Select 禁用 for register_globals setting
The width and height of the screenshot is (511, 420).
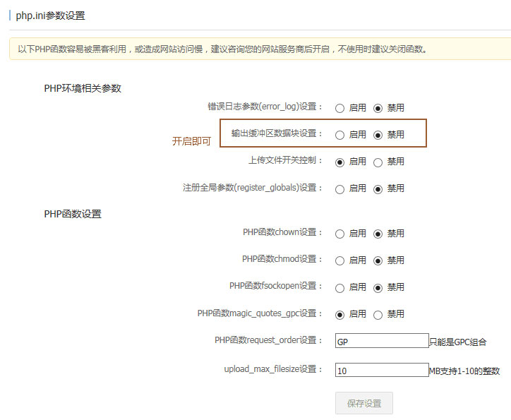tap(378, 189)
